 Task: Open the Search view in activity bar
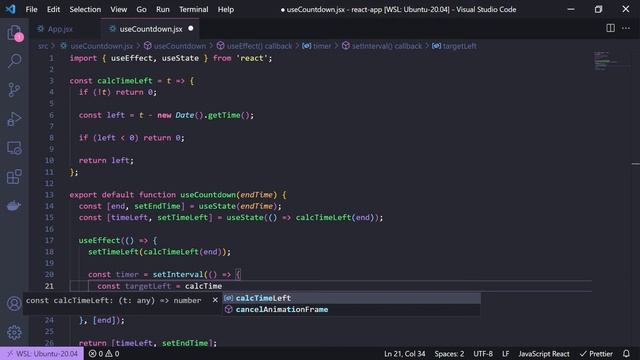pos(14,61)
